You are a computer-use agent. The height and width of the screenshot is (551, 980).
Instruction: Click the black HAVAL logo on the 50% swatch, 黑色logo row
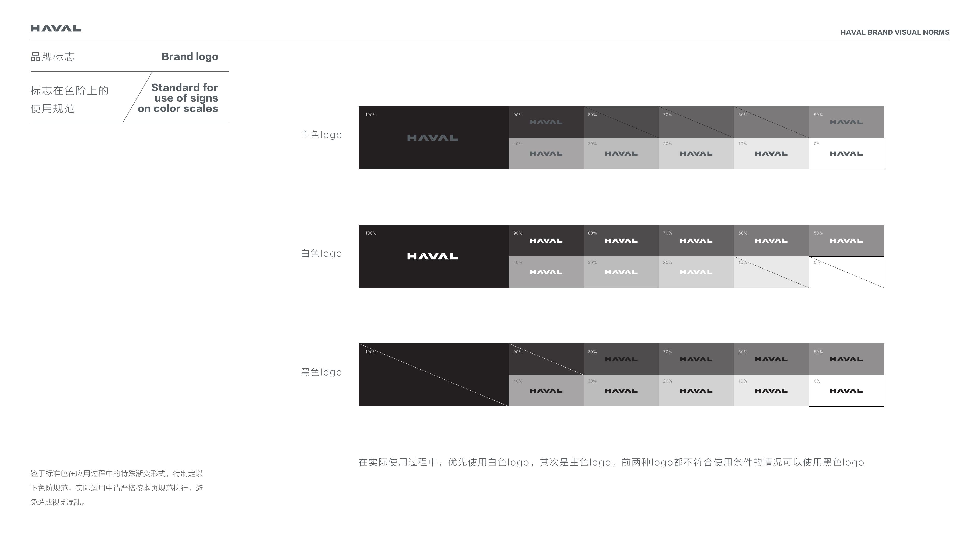(x=846, y=359)
